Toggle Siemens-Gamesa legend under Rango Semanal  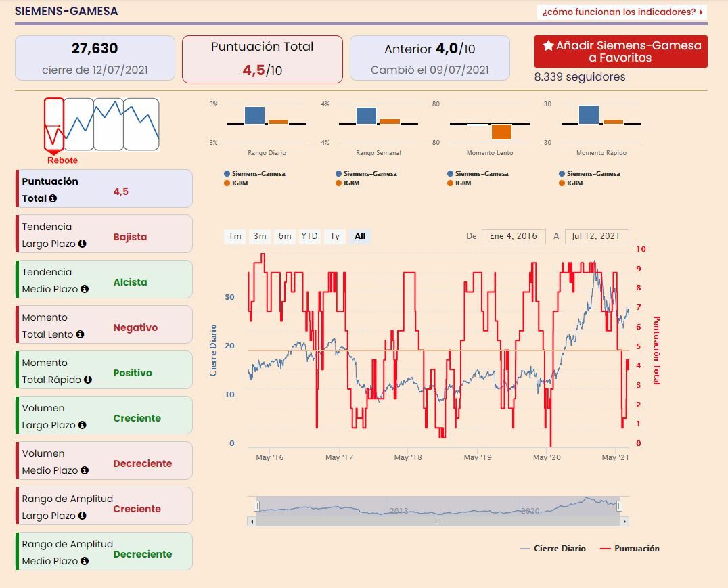click(x=366, y=174)
